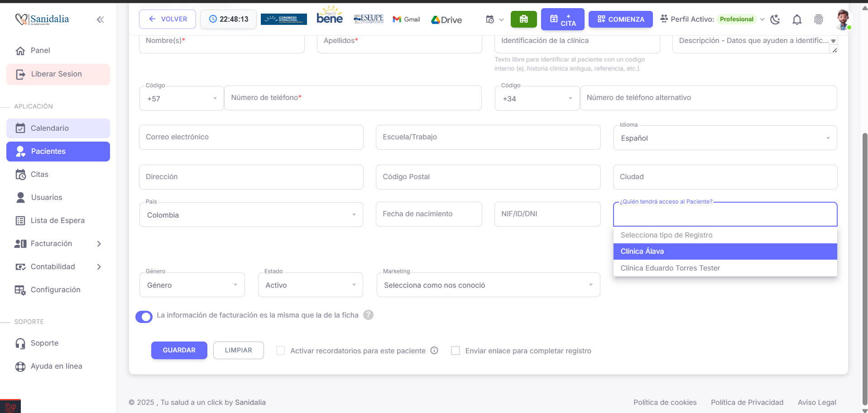Screen dimensions: 868x413
Task: Click the LIMPIAR button
Action: click(238, 350)
